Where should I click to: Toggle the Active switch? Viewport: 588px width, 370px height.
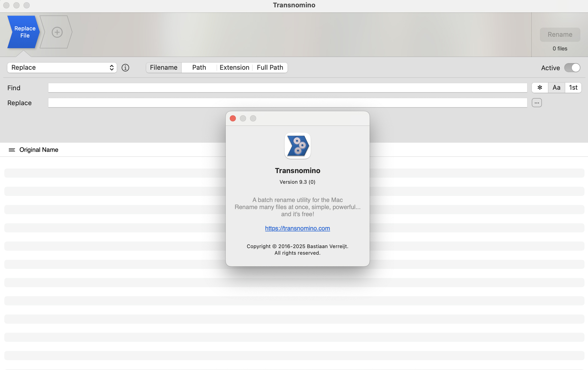pyautogui.click(x=572, y=68)
